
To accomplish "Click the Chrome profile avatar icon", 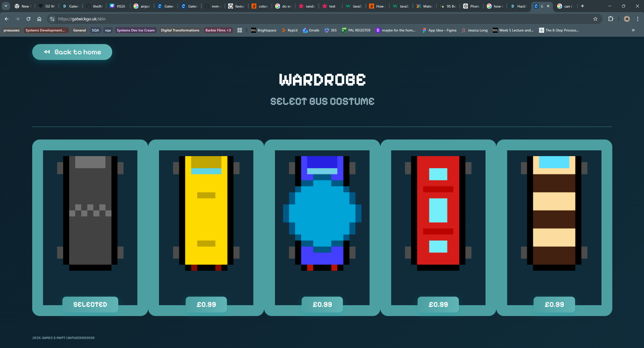I will click(x=627, y=19).
